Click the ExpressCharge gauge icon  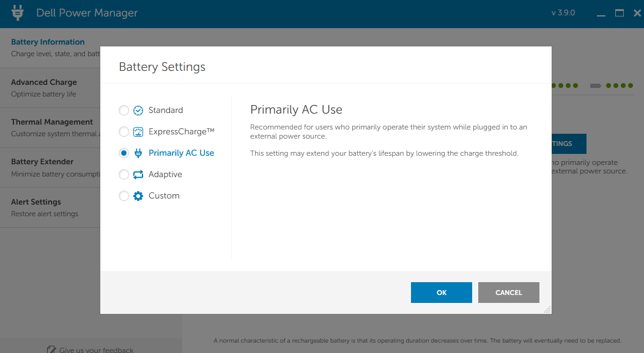click(x=138, y=131)
